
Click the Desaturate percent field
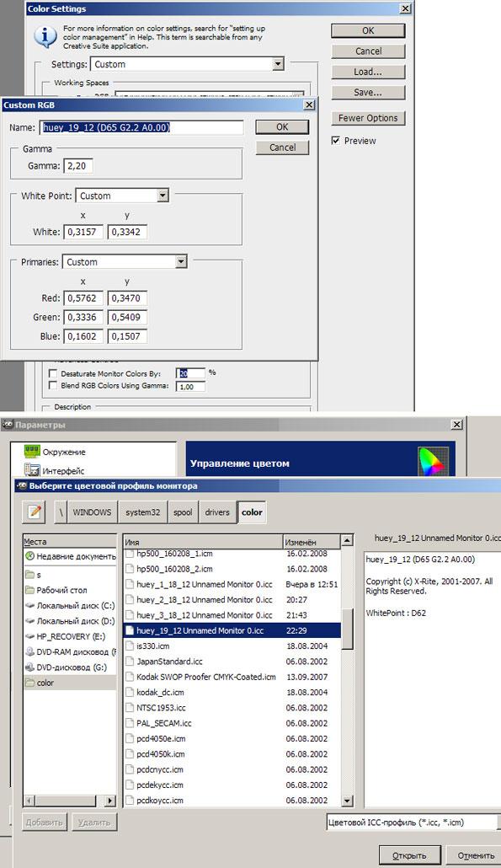coord(190,373)
